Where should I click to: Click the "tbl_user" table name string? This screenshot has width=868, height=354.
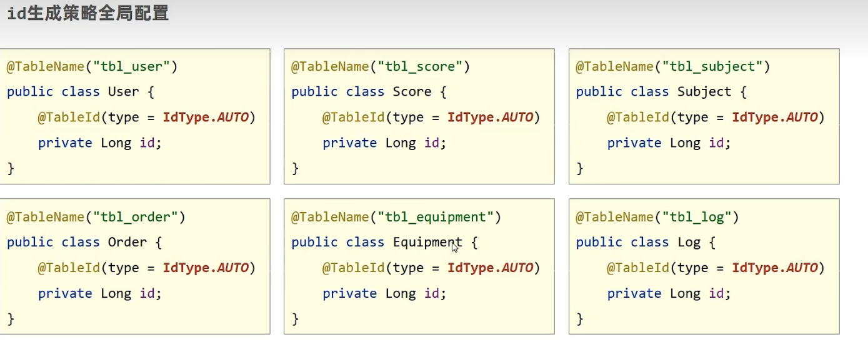click(x=132, y=66)
